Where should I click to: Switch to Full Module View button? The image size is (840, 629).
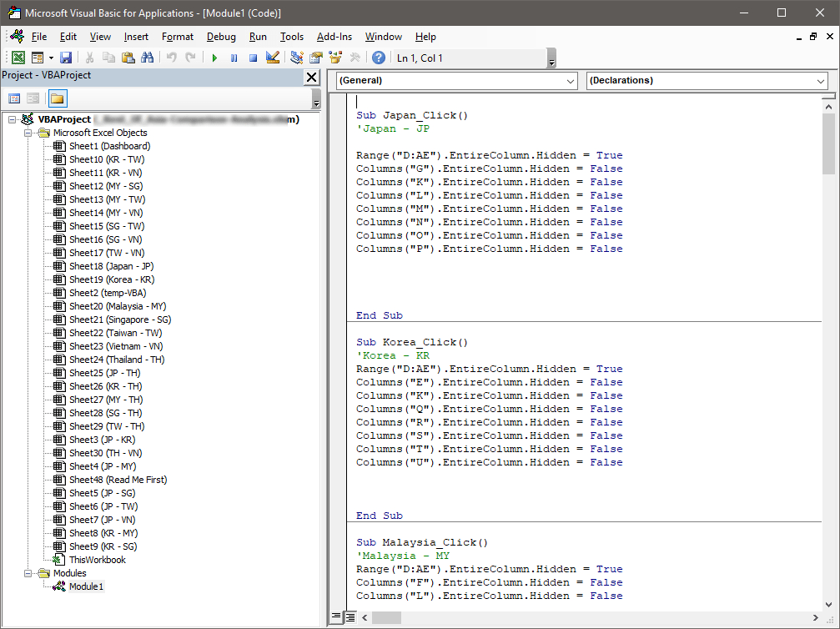coord(350,617)
